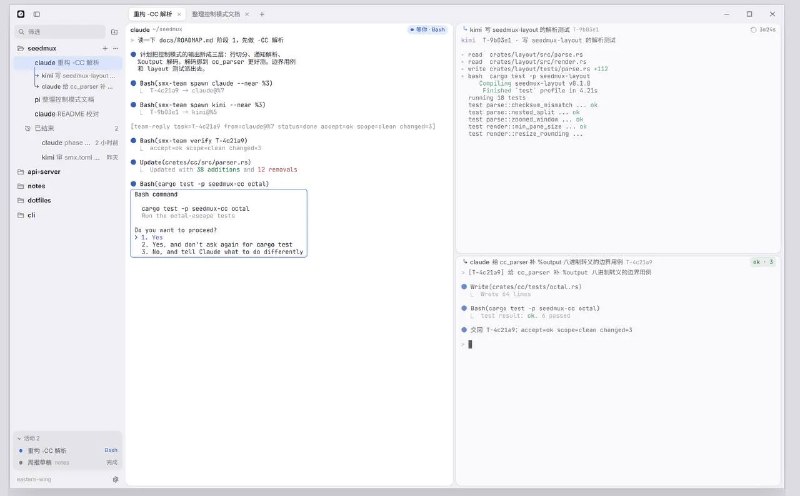Viewport: 800px width, 496px height.
Task: Click Bash(smx-team spawn claude --near %3) line
Action: coord(206,83)
